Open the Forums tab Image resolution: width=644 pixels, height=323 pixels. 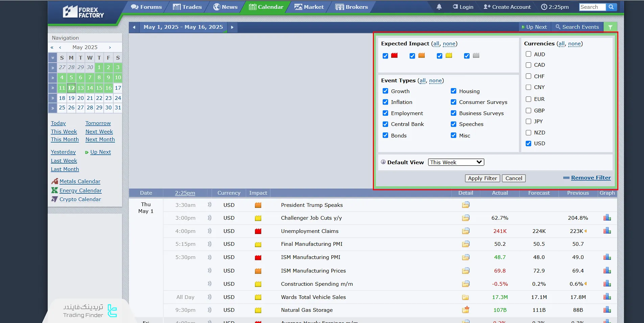[146, 7]
